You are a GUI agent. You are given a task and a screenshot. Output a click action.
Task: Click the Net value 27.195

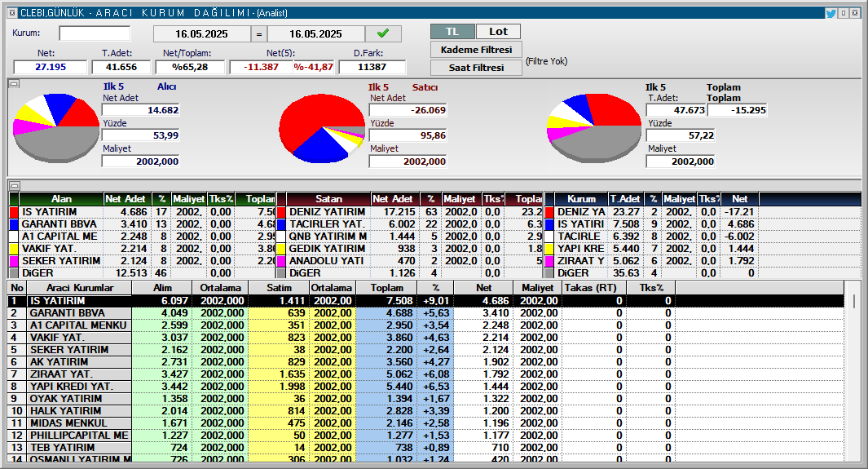[51, 67]
